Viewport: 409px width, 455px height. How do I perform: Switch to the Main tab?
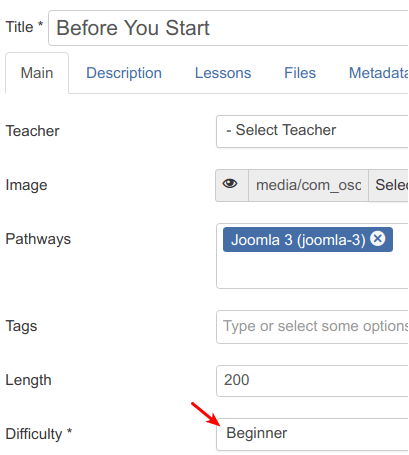37,73
